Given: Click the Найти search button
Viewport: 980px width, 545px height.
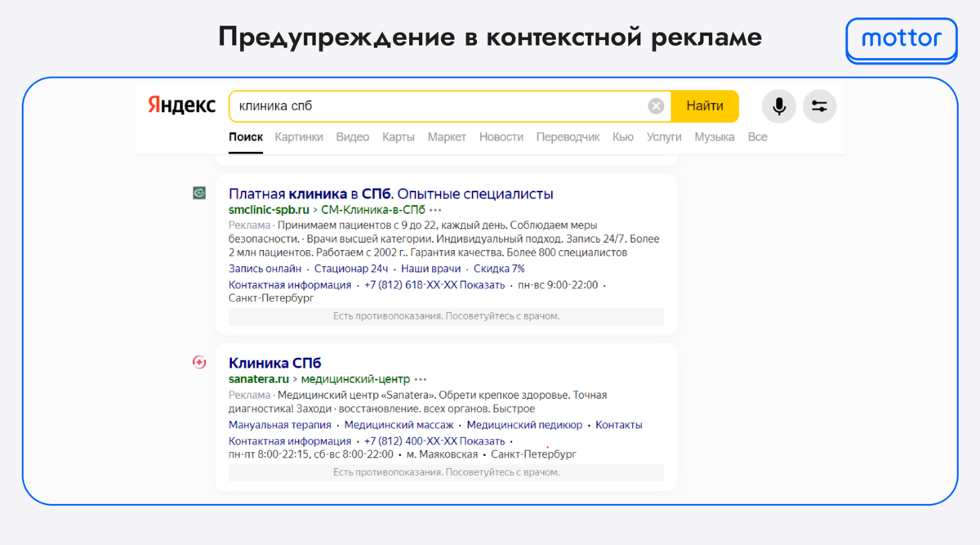Looking at the screenshot, I should pos(705,106).
